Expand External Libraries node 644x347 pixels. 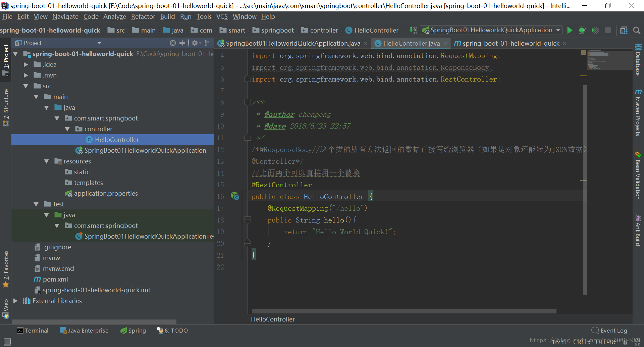tap(15, 301)
